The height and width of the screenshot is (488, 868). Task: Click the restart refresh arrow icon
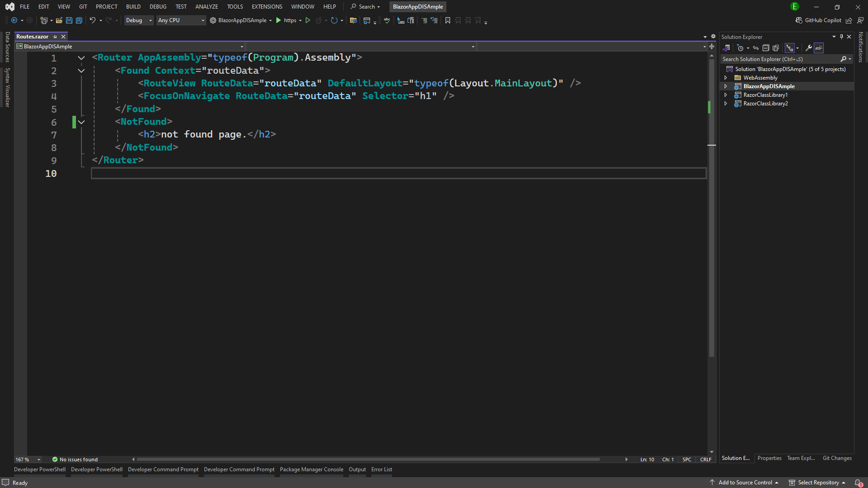coord(334,20)
